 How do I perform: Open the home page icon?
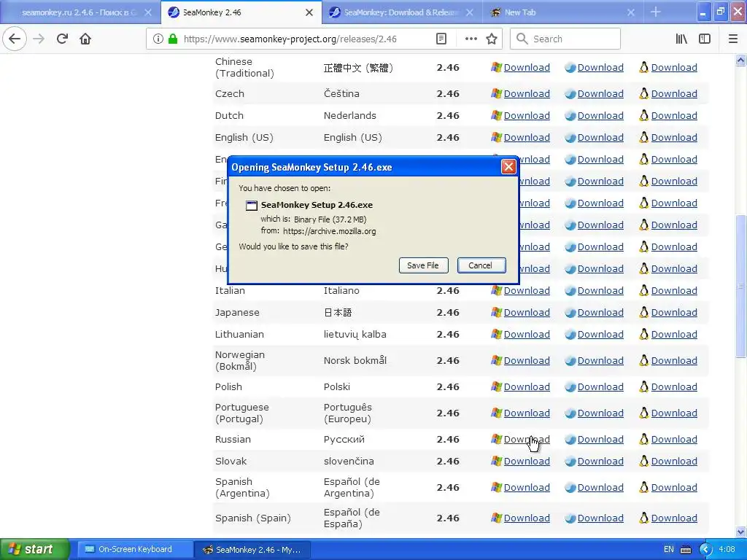pyautogui.click(x=85, y=39)
